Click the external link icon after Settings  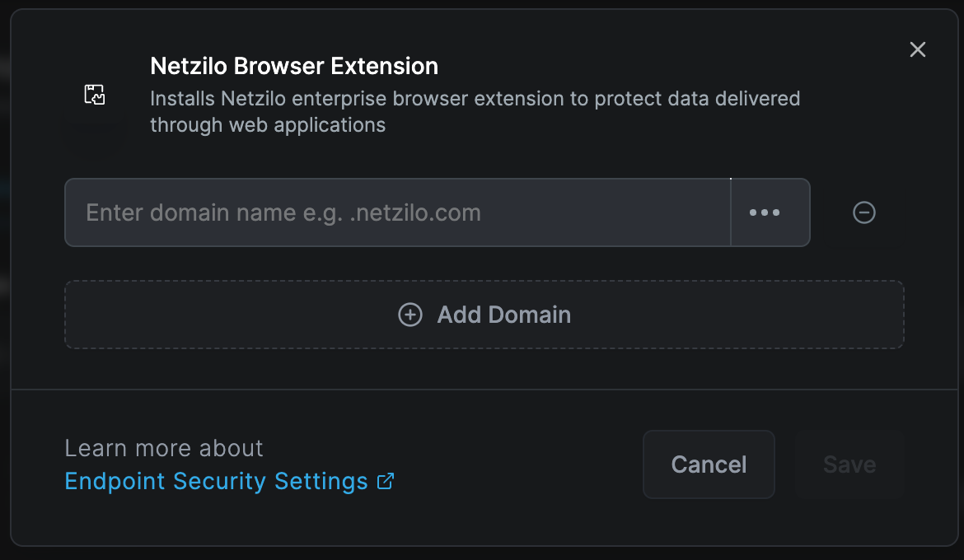click(386, 481)
